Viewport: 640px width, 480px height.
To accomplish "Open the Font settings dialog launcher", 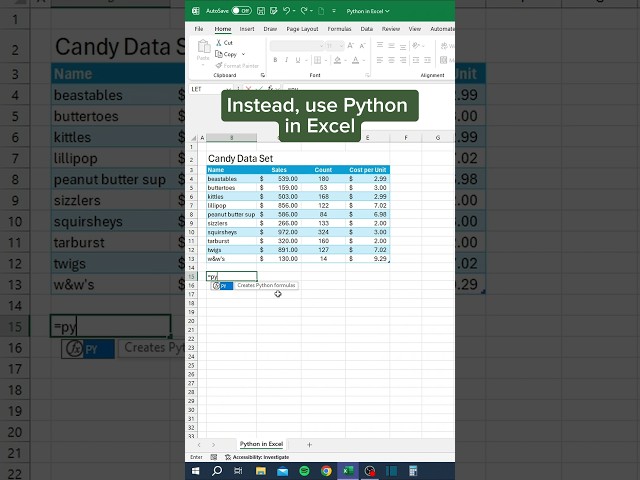I will coord(367,75).
